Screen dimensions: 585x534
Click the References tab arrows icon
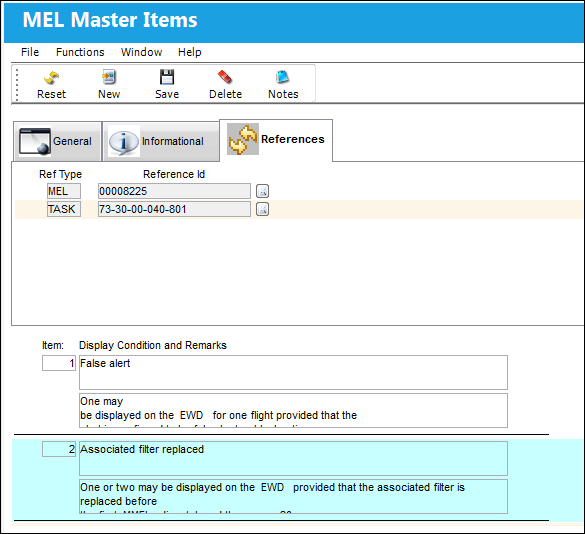(243, 139)
